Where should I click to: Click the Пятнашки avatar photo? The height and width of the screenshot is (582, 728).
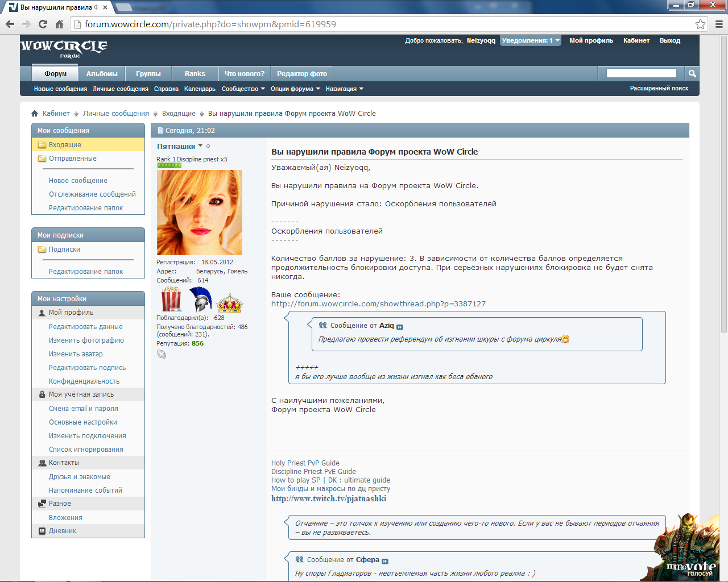point(200,213)
